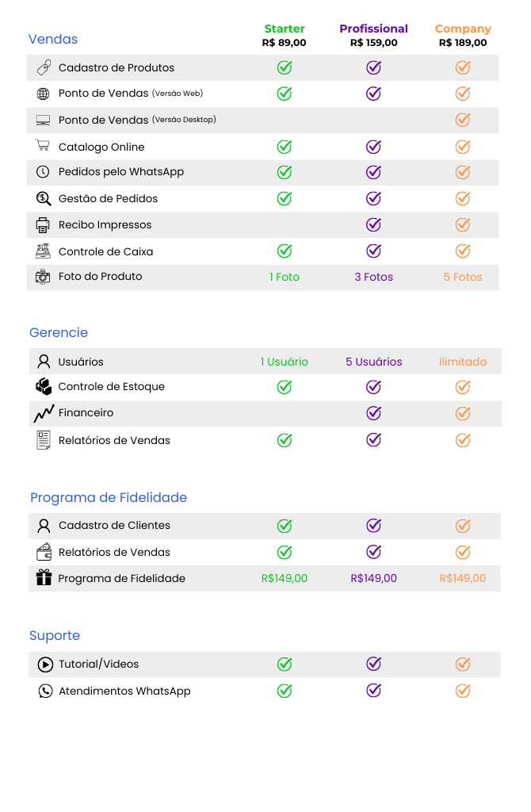Select the Company plan heading
This screenshot has width=531, height=812.
click(x=463, y=29)
